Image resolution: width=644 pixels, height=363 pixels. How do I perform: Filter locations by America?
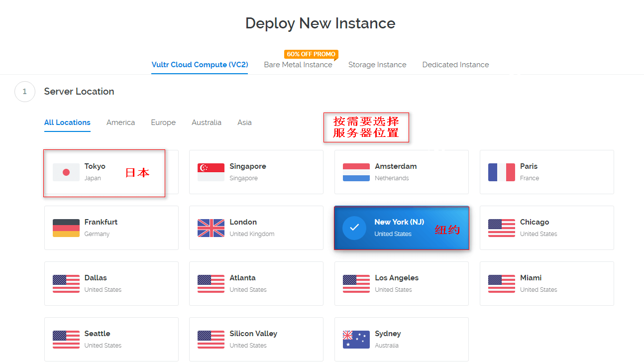pyautogui.click(x=120, y=122)
